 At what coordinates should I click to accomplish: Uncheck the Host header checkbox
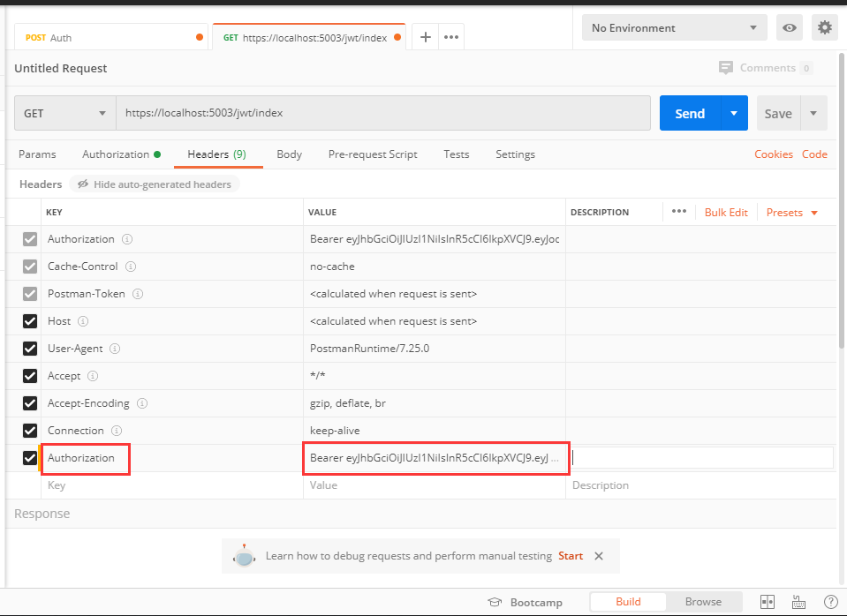tap(30, 321)
